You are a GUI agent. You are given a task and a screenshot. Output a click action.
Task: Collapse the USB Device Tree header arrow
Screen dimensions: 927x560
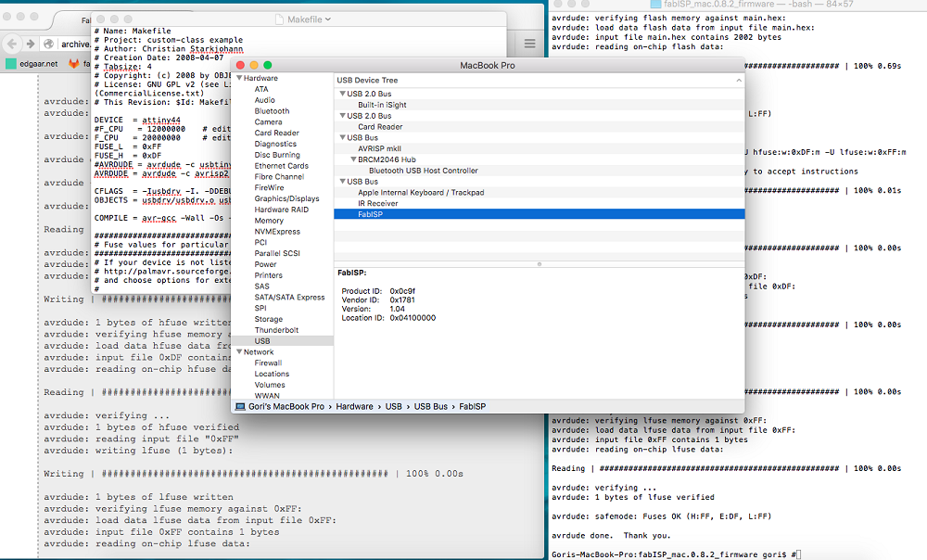click(739, 80)
